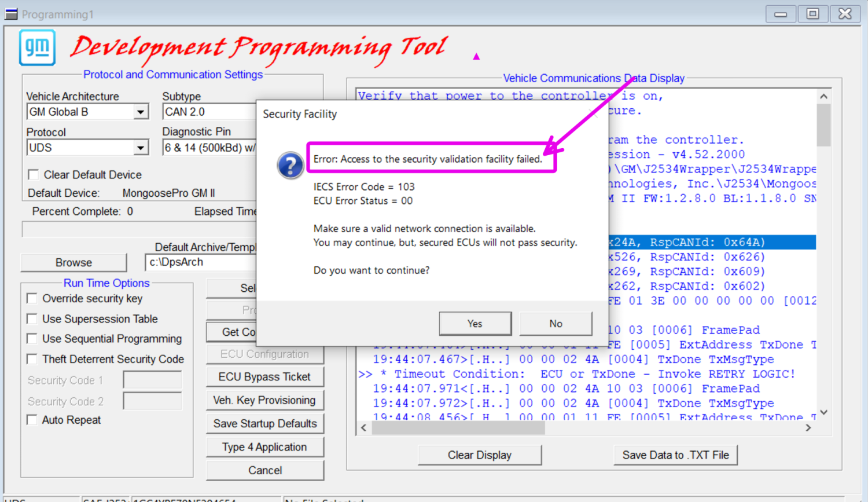Toggle Clear Default Device checkbox
The width and height of the screenshot is (868, 502).
click(34, 174)
